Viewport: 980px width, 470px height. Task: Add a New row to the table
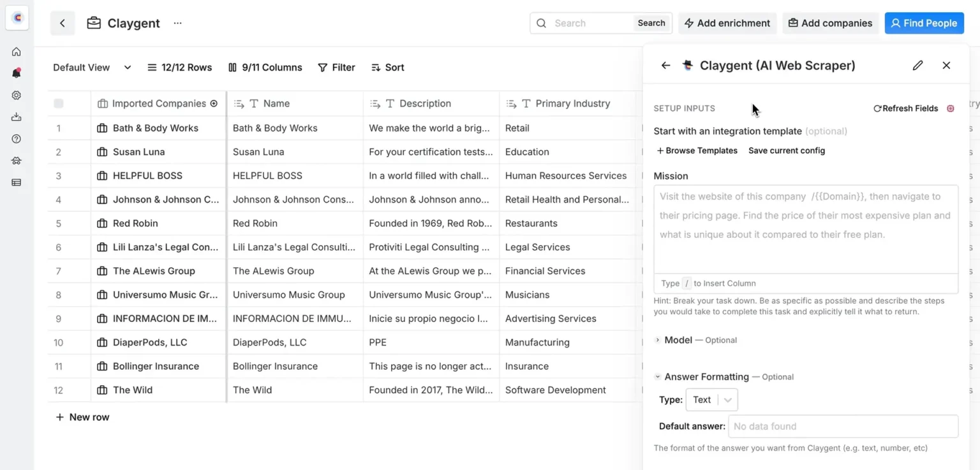(x=82, y=417)
